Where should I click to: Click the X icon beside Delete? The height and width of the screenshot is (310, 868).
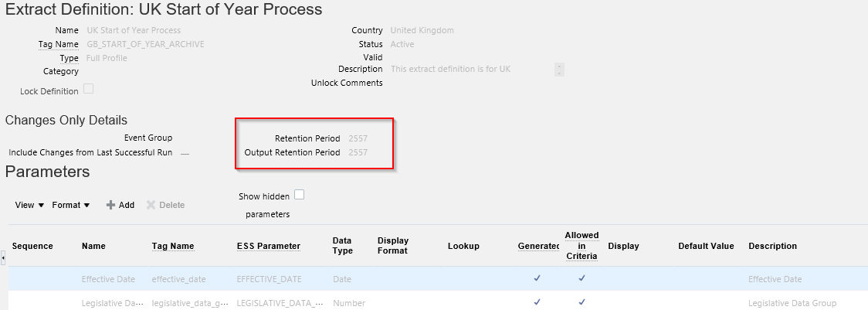pyautogui.click(x=151, y=205)
